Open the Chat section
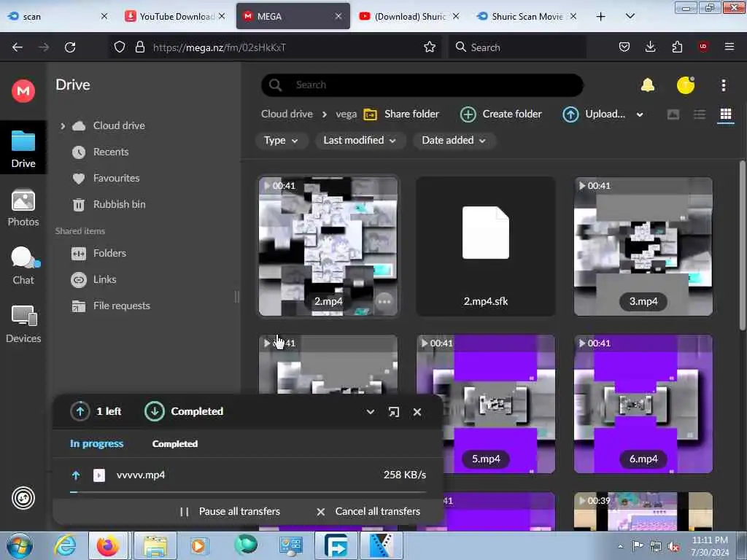The width and height of the screenshot is (747, 560). pos(23,265)
